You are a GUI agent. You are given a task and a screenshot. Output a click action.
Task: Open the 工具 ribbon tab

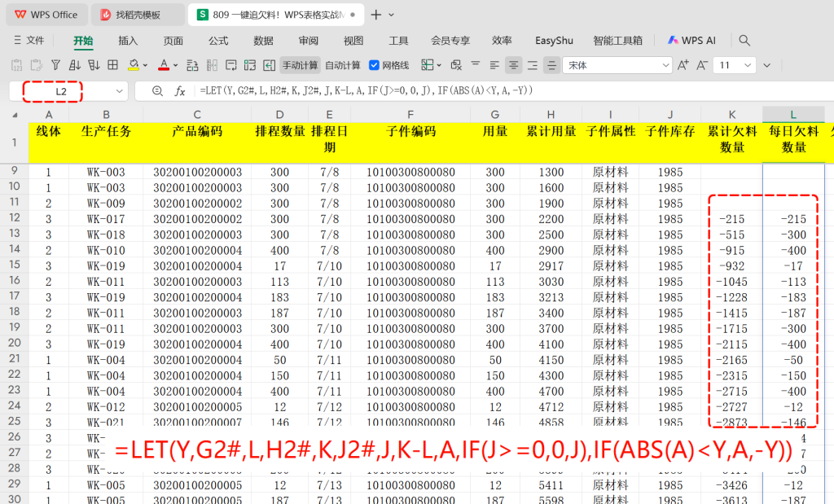click(x=398, y=41)
